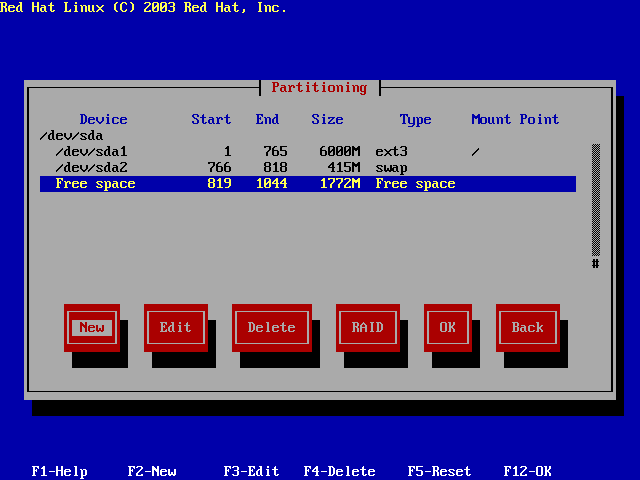Click the ext3 type cell

[391, 151]
